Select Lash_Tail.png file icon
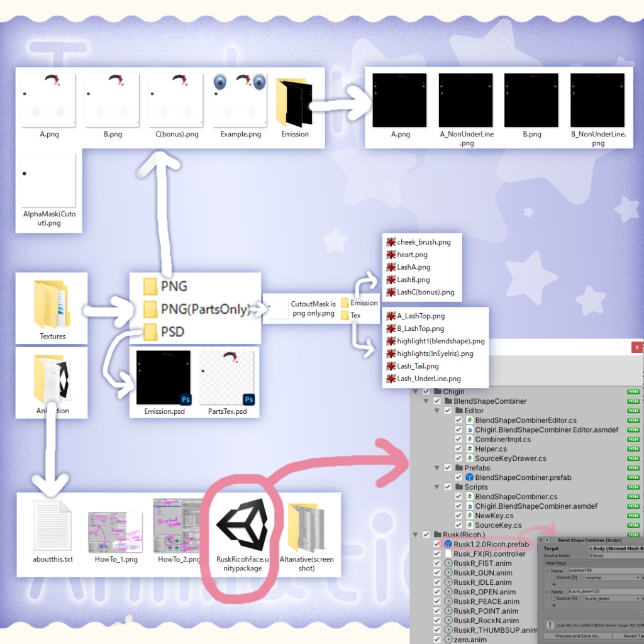644x644 pixels. click(x=391, y=366)
